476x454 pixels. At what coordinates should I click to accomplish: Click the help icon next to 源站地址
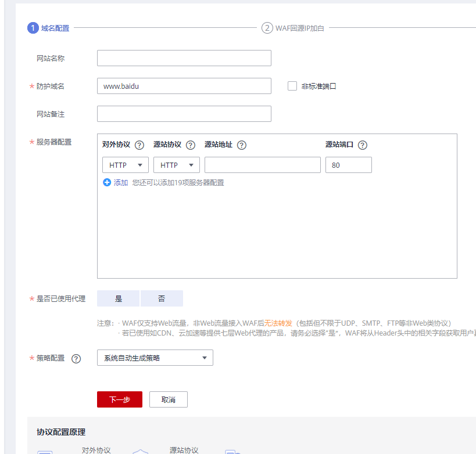pos(242,145)
